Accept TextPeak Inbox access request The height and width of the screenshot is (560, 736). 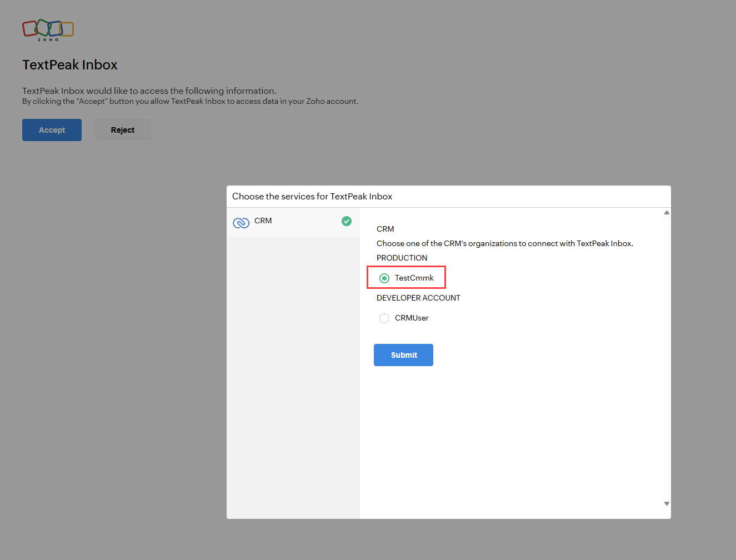click(52, 130)
